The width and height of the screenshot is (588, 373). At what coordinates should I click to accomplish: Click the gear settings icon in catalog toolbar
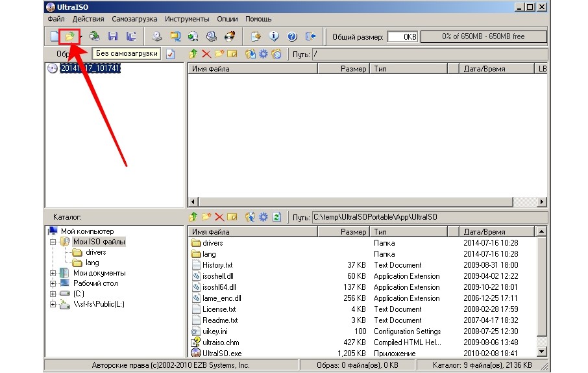[x=263, y=217]
